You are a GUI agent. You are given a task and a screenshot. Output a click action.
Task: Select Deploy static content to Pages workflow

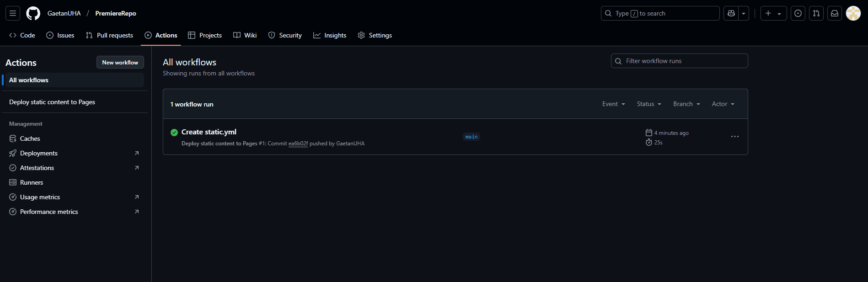click(52, 102)
